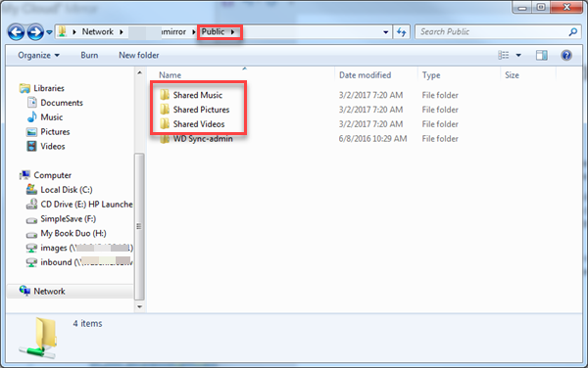Click the Refresh button
Screen dimensions: 588x368
click(401, 32)
